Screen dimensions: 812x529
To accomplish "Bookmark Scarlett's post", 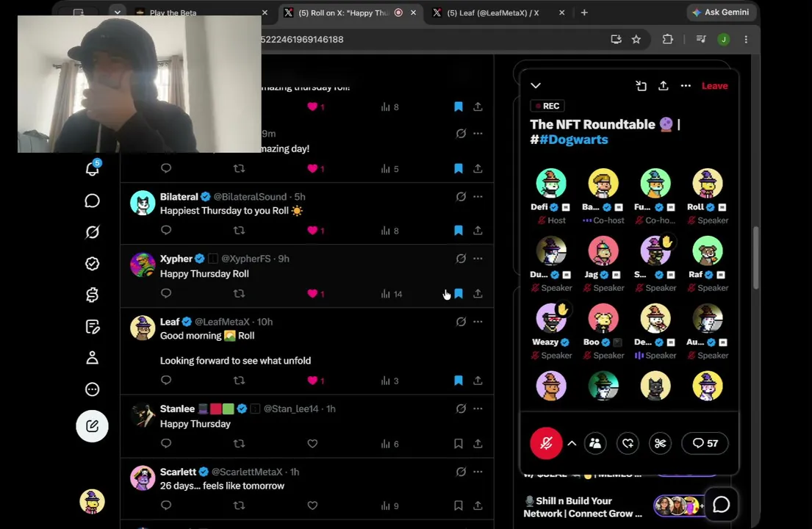I will 459,505.
